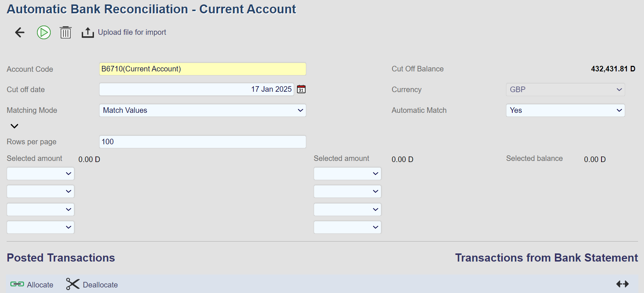Run reconciliation with green play icon

click(44, 33)
